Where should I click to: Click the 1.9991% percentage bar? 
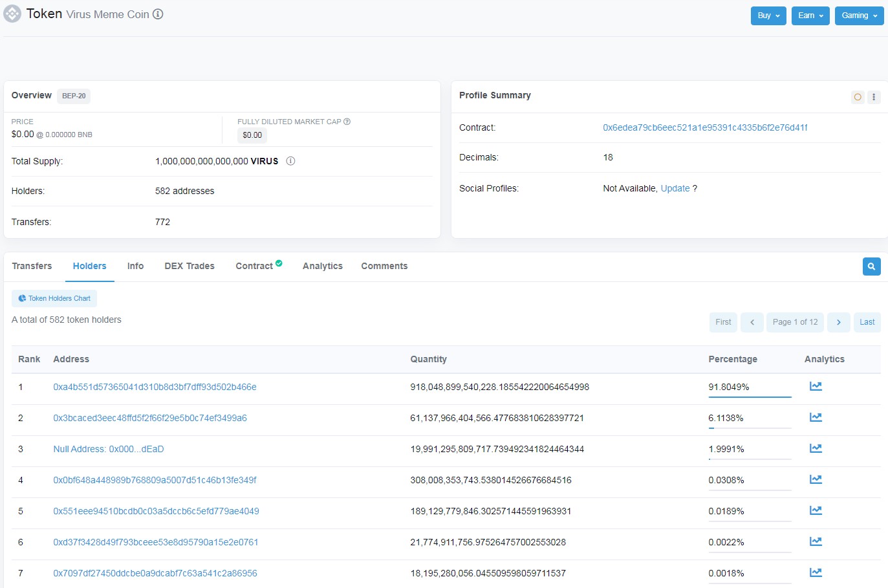[x=750, y=459]
